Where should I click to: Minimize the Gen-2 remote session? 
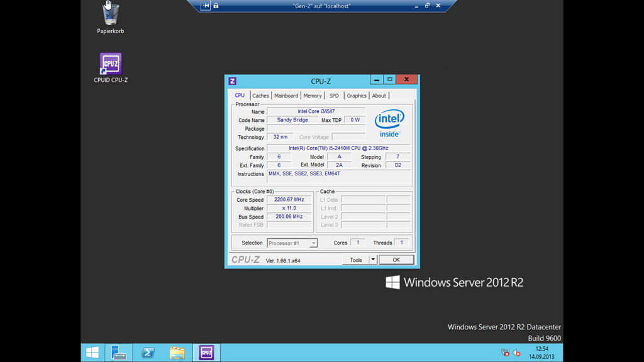(x=416, y=5)
